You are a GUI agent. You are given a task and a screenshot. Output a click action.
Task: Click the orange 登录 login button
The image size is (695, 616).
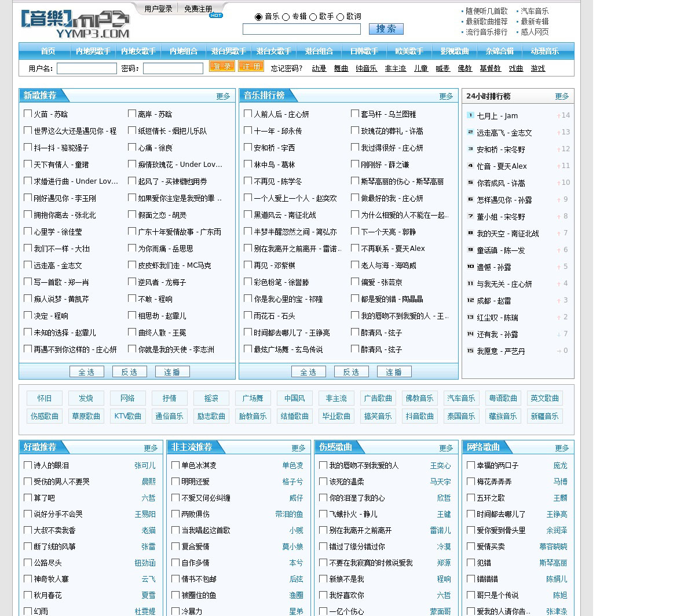pyautogui.click(x=222, y=67)
